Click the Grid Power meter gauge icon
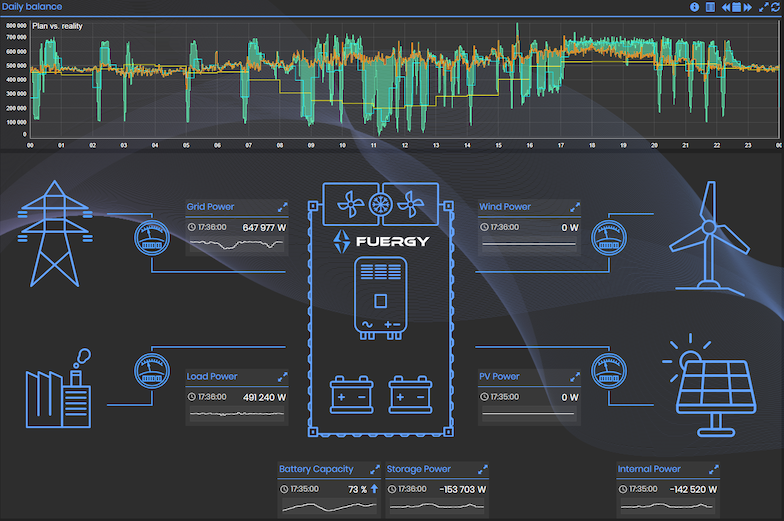The width and height of the screenshot is (784, 521). pos(152,238)
